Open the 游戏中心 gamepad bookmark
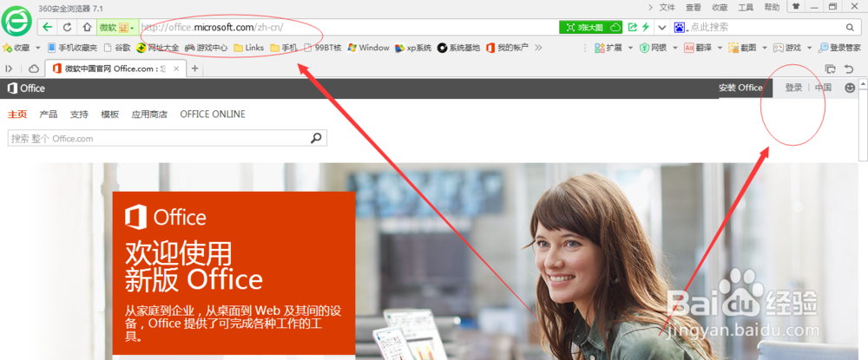This screenshot has width=868, height=360. point(206,48)
